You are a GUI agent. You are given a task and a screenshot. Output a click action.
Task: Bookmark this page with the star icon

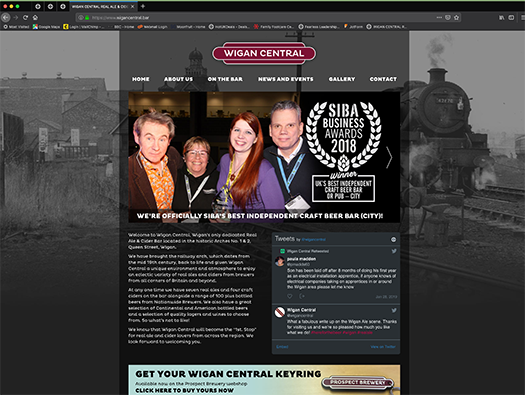(x=456, y=17)
